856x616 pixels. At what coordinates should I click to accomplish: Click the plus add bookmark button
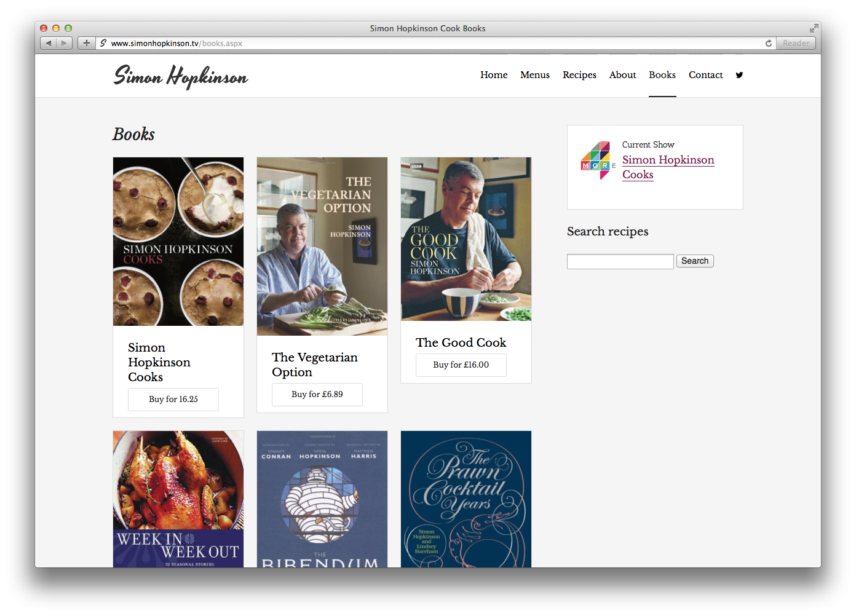pos(87,43)
